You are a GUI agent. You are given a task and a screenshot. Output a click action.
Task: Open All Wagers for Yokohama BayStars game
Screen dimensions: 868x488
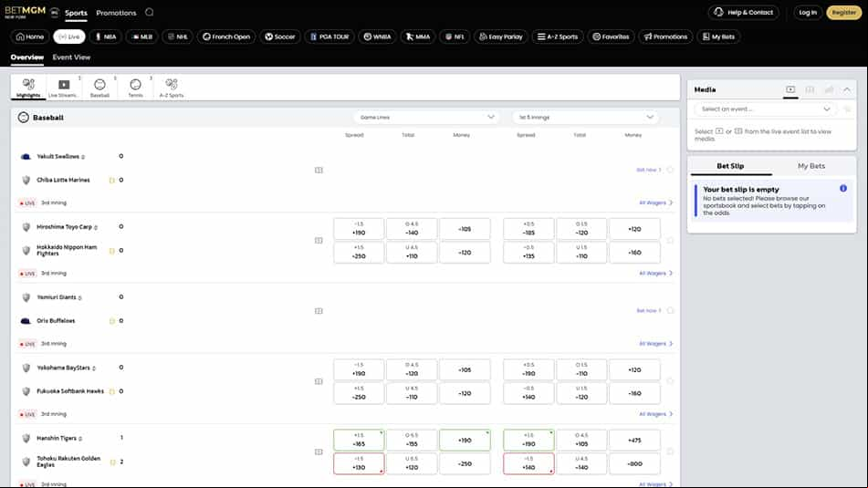pyautogui.click(x=656, y=414)
